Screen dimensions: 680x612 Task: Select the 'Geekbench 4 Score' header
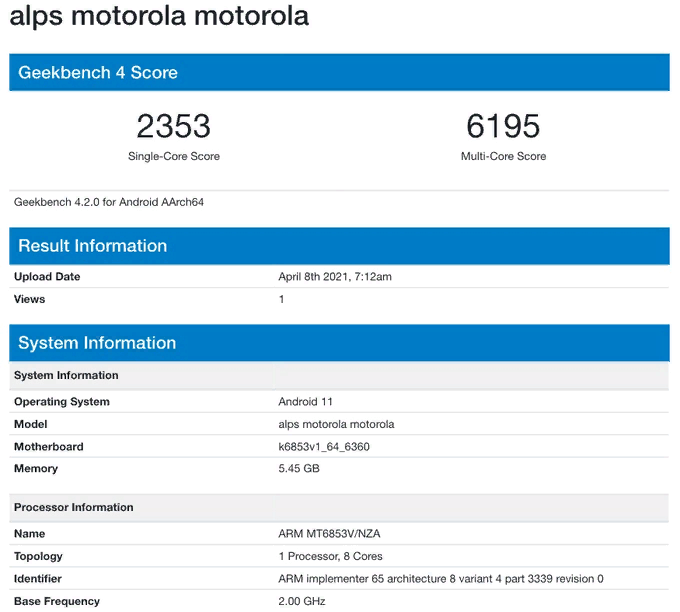[339, 72]
